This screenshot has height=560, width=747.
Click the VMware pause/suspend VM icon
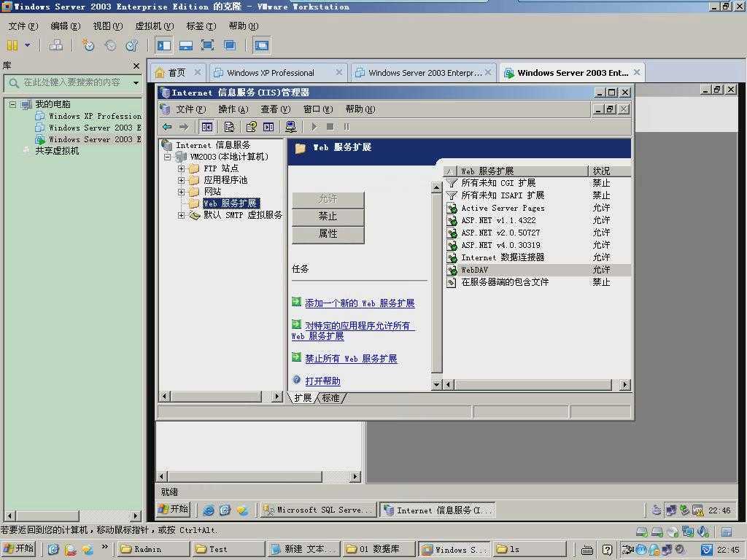(12, 45)
